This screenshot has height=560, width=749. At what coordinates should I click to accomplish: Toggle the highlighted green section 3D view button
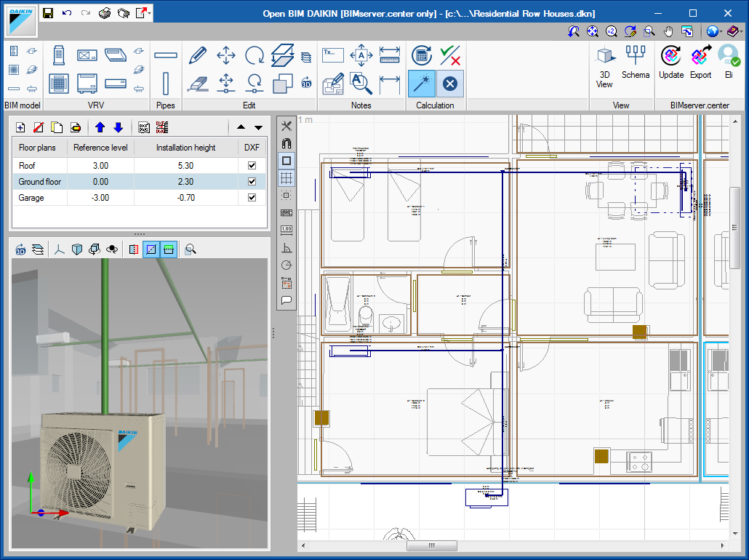168,249
